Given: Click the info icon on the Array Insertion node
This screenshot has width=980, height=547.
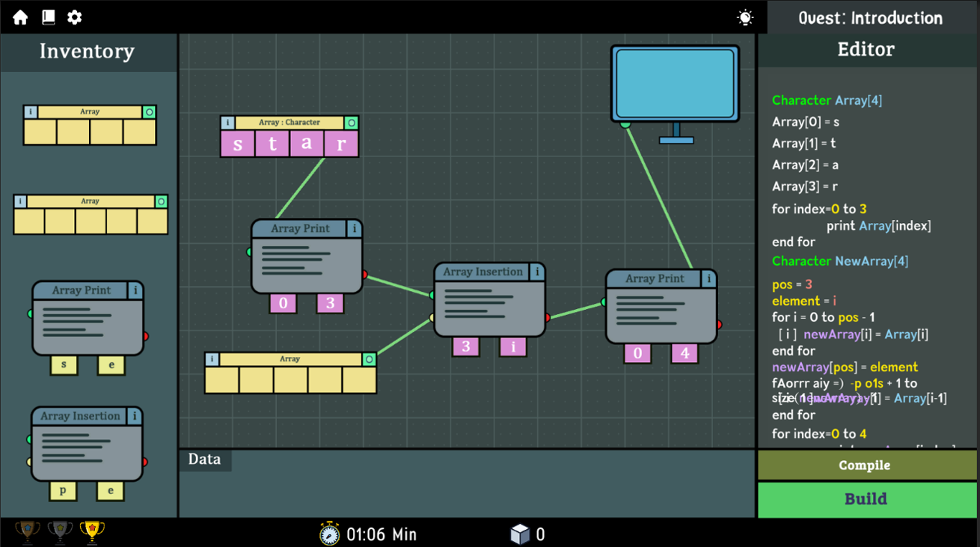Looking at the screenshot, I should [x=537, y=272].
